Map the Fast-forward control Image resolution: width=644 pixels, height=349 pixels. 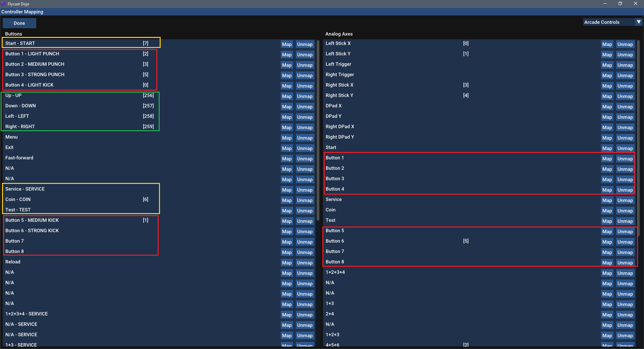[x=286, y=158]
